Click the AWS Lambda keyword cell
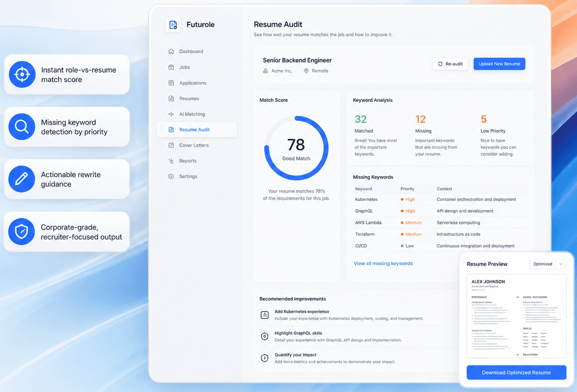Image resolution: width=577 pixels, height=392 pixels. click(368, 222)
